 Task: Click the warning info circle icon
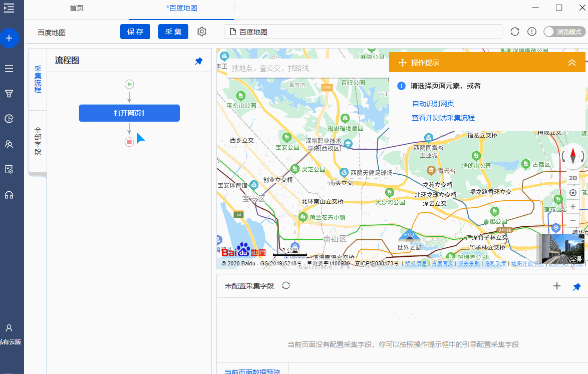pos(532,32)
